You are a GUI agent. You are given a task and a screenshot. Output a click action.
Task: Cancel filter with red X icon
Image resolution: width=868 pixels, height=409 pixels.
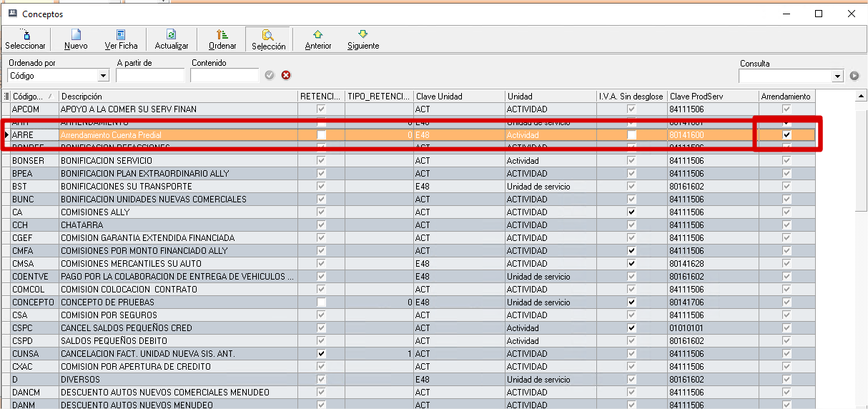(x=286, y=75)
